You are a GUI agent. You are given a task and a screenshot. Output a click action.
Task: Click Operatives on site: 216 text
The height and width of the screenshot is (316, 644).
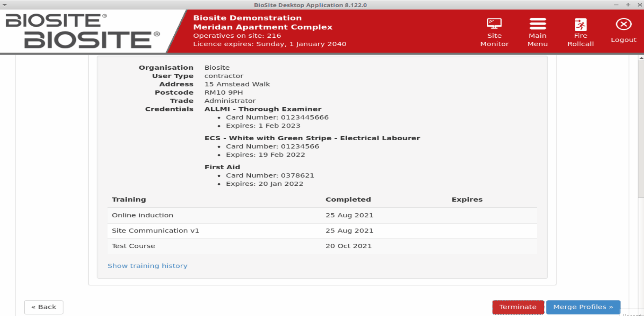click(237, 36)
